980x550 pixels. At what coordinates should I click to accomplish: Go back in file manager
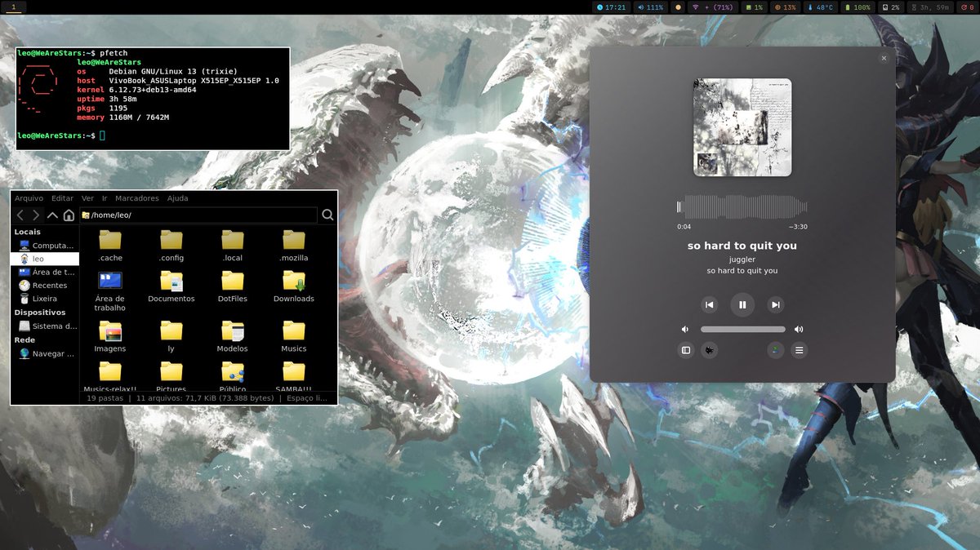click(20, 215)
